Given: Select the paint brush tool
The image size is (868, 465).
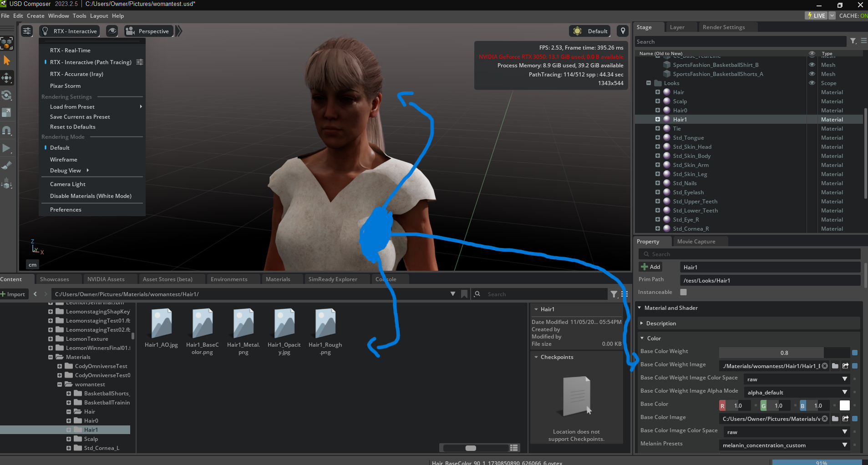Looking at the screenshot, I should coord(7,166).
